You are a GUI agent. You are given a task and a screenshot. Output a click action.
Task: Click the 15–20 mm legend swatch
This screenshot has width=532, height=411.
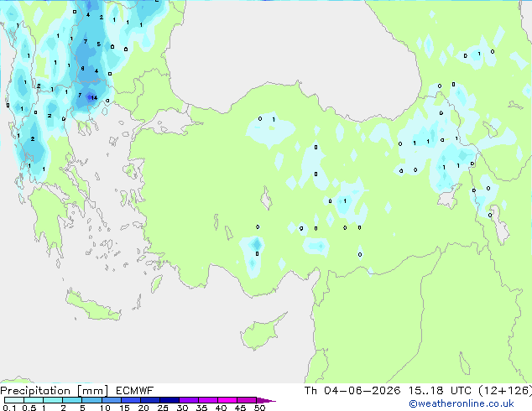[x=130, y=400]
